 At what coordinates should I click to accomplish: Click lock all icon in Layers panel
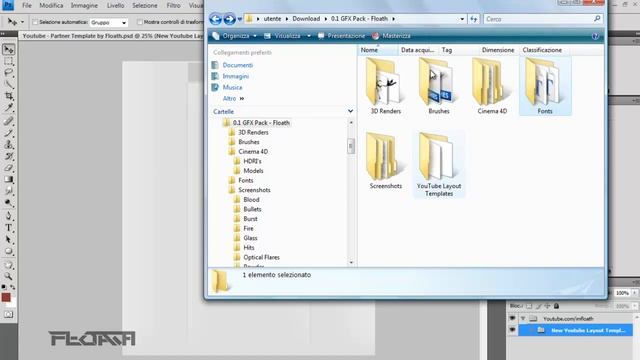(x=556, y=306)
